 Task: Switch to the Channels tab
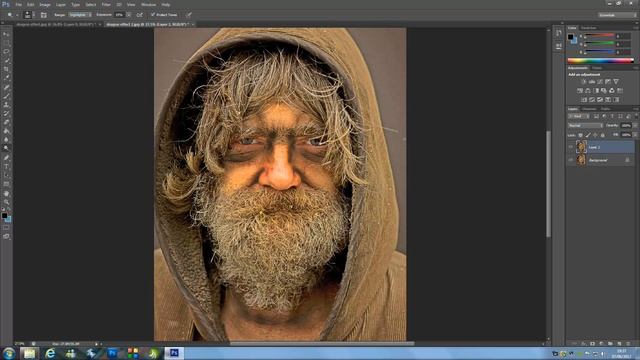coord(589,109)
